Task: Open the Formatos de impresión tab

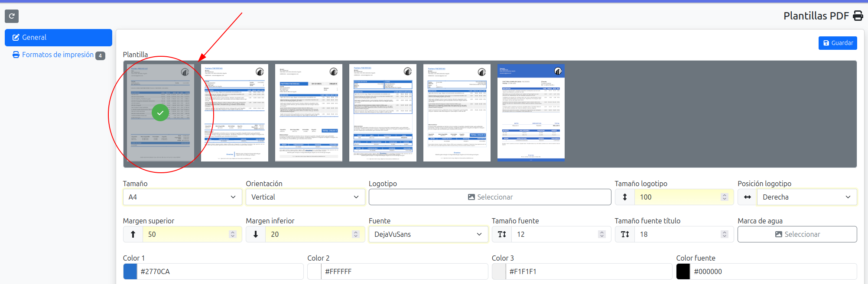Action: tap(58, 55)
